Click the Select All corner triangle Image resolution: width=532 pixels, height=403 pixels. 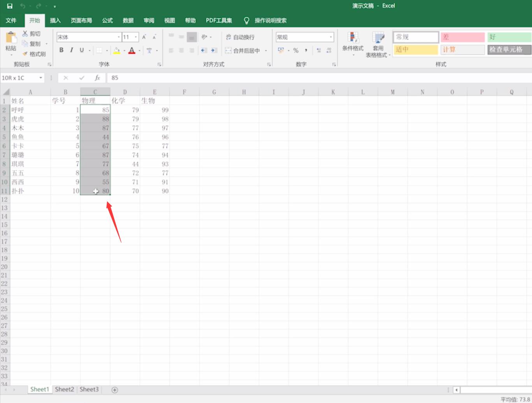6,92
